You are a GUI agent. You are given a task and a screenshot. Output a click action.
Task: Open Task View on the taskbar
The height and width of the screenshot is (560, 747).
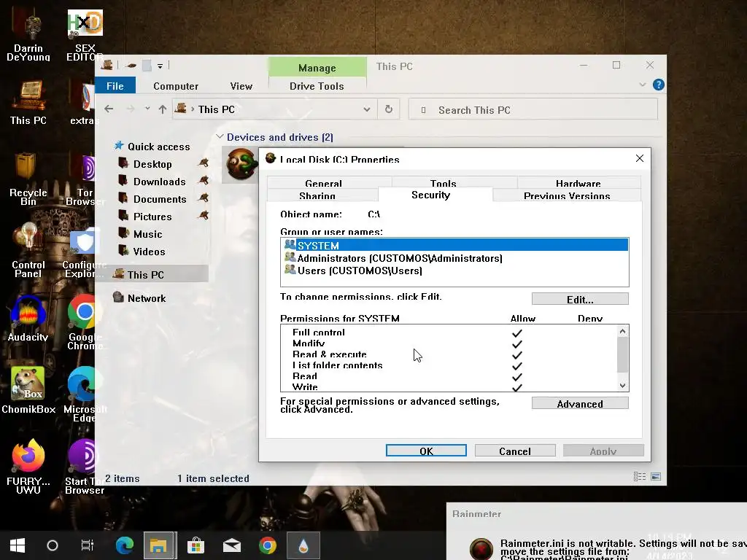click(88, 545)
